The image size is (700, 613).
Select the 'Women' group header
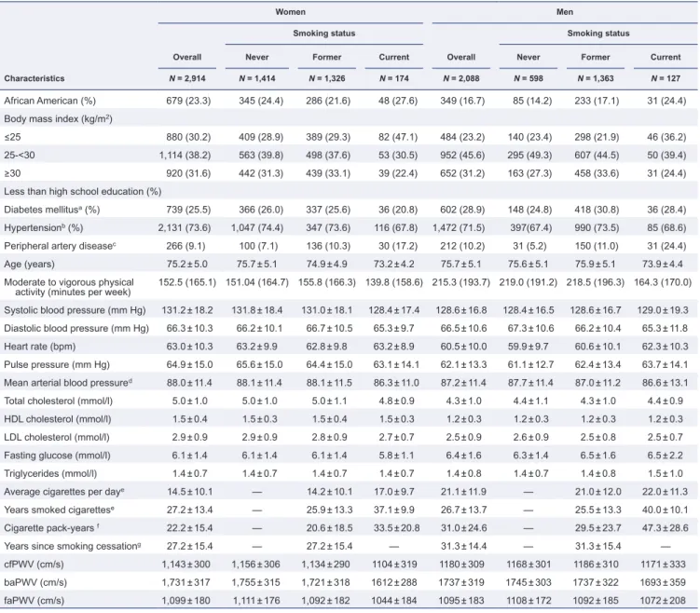tap(290, 12)
